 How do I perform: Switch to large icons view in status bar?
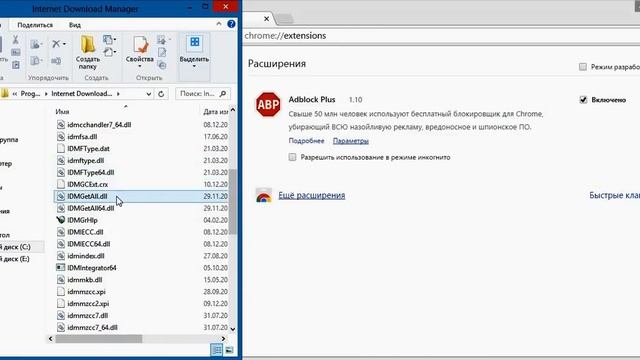click(x=229, y=350)
